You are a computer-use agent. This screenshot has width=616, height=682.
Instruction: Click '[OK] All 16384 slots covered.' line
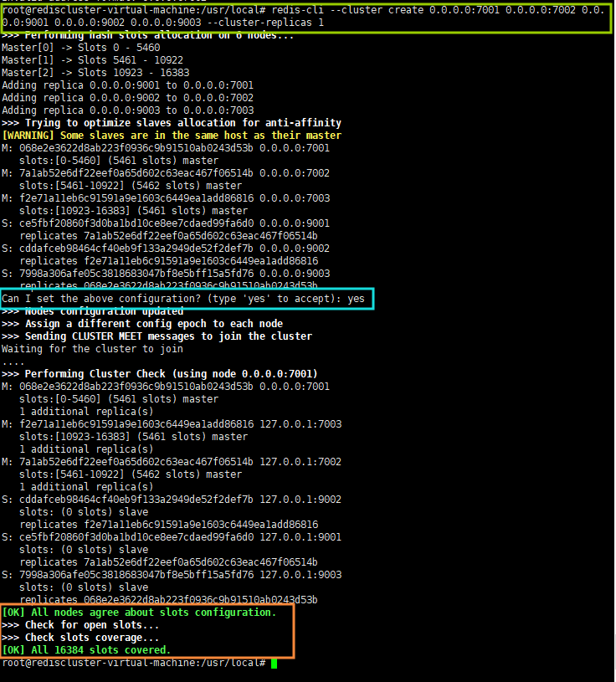click(x=86, y=650)
